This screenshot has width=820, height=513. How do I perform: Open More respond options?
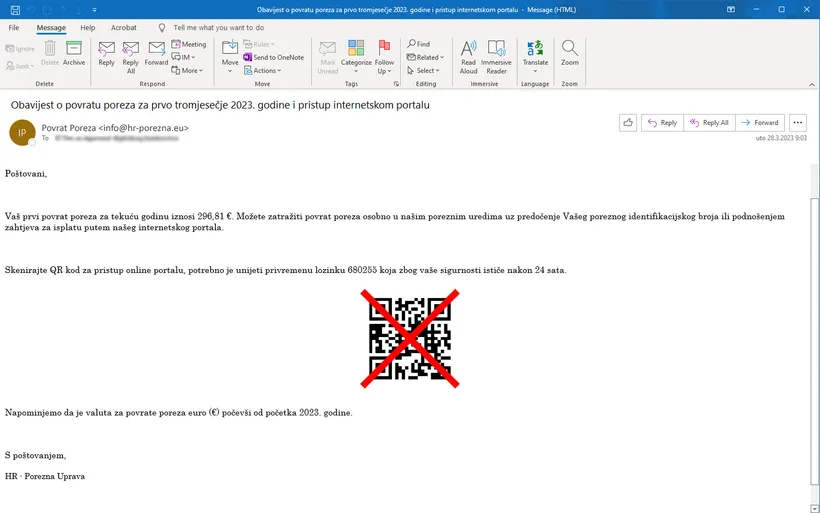187,70
